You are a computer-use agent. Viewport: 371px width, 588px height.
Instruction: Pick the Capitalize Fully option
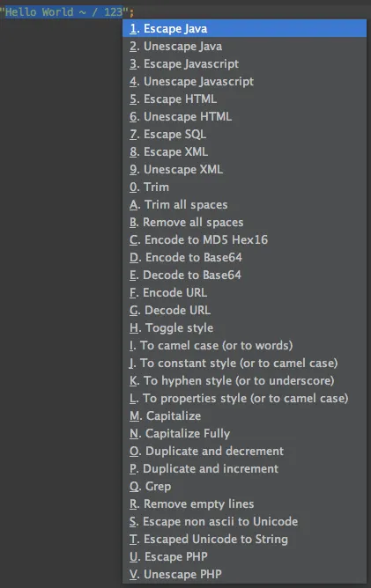point(244,433)
